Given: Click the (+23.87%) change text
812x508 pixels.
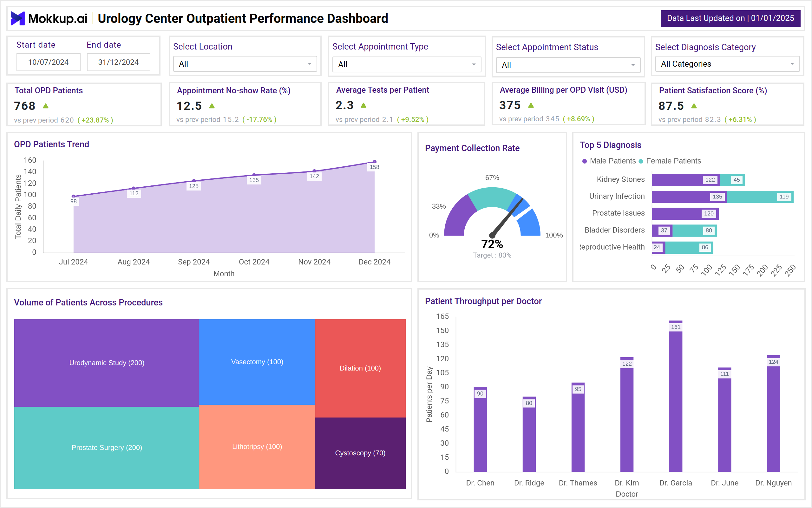Looking at the screenshot, I should tap(95, 120).
